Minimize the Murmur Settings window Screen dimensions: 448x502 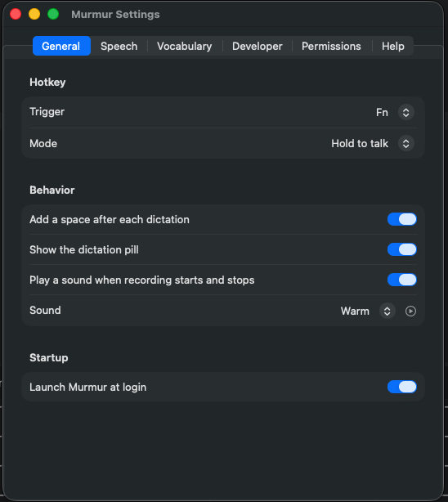click(34, 14)
